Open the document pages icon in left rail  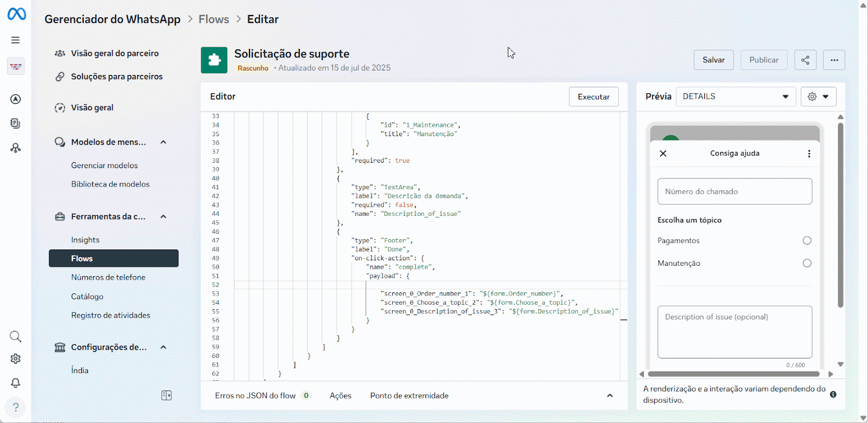(16, 124)
